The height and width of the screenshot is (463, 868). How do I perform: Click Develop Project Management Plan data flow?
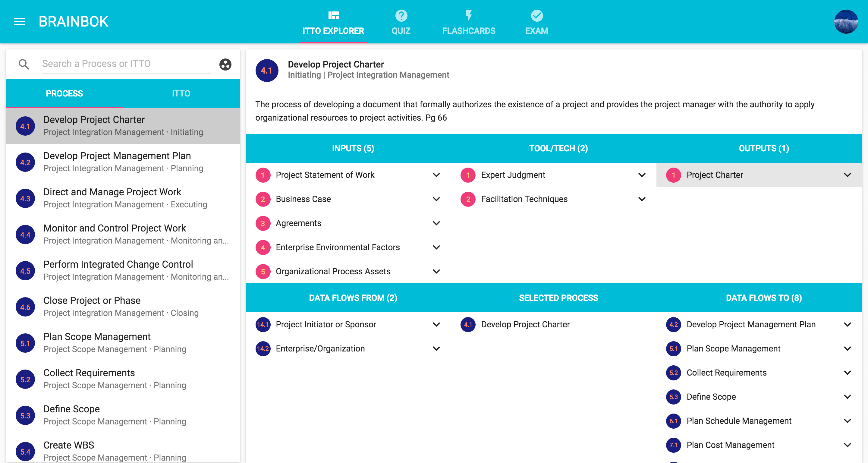751,324
